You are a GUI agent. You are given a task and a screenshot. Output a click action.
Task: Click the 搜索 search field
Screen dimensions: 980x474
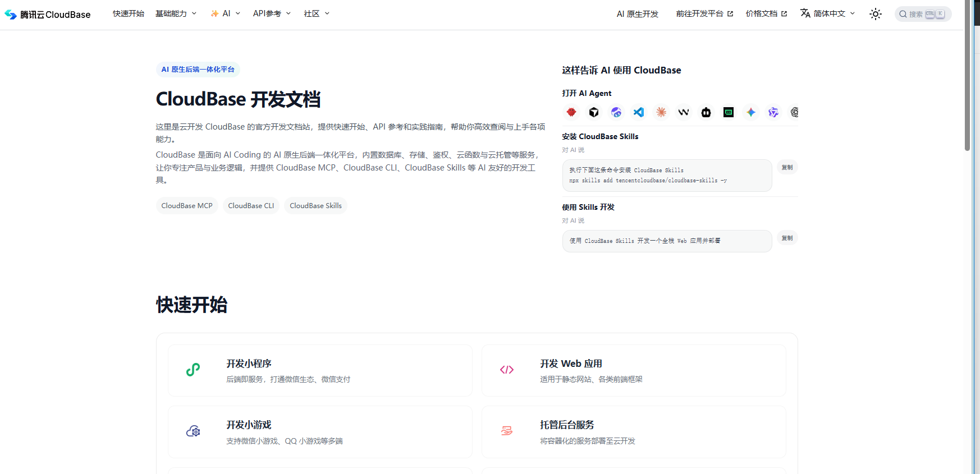click(923, 14)
